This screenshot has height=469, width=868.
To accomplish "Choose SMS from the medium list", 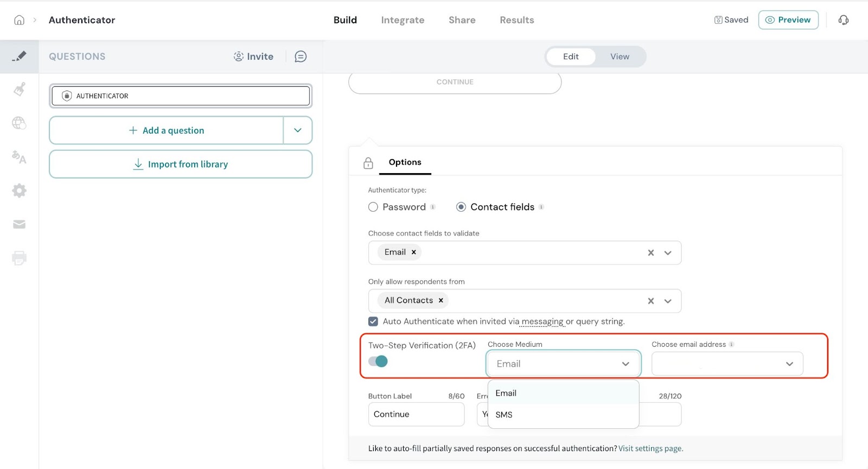I will (504, 415).
